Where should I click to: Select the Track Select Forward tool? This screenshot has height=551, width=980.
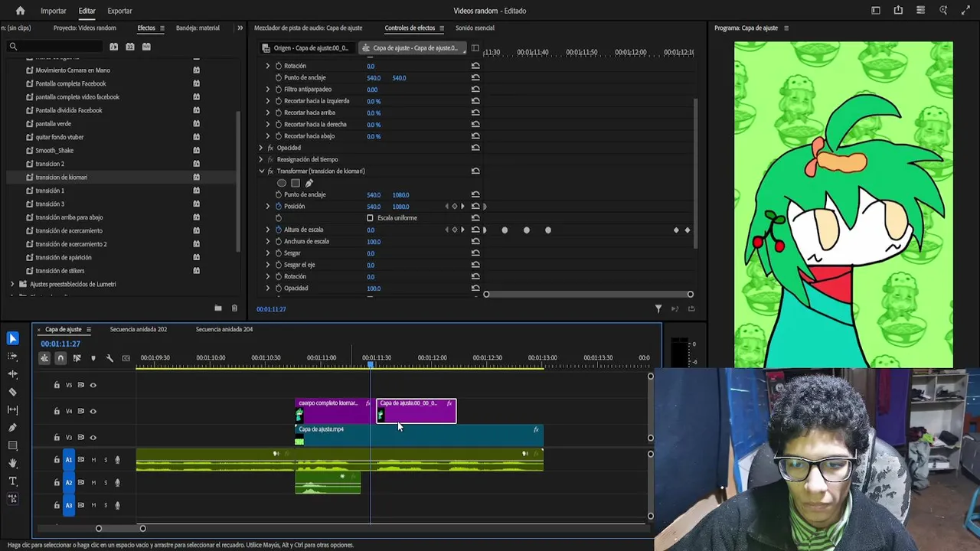13,357
